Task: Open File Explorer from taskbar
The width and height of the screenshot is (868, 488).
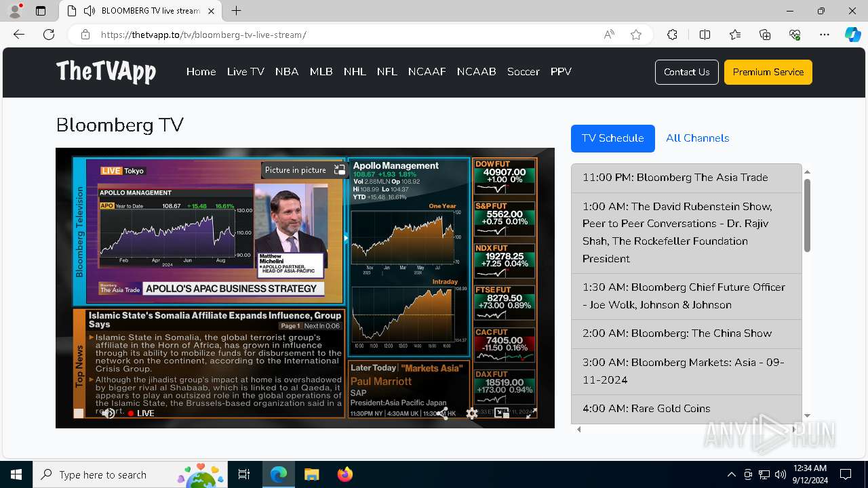Action: (311, 474)
